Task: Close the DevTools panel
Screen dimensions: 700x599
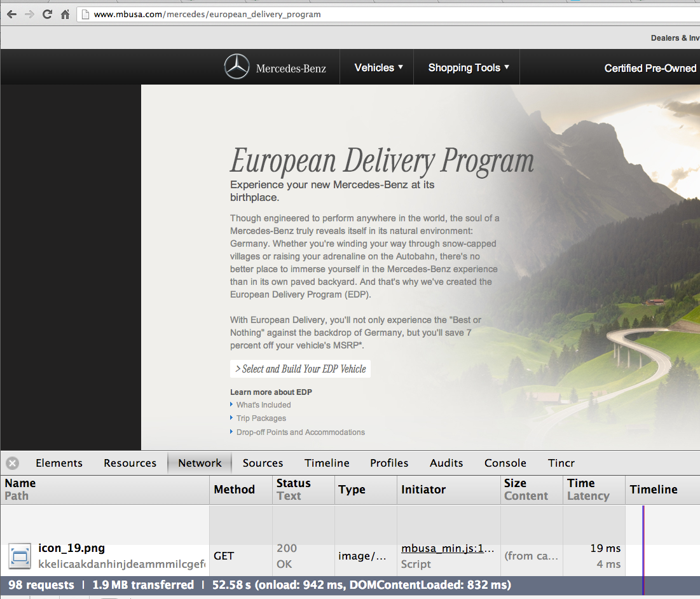Action: coord(12,463)
